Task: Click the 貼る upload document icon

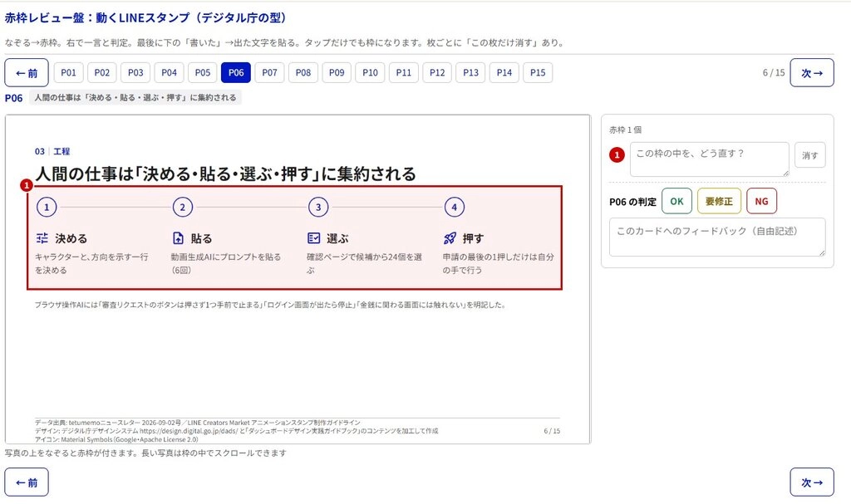Action: click(178, 238)
